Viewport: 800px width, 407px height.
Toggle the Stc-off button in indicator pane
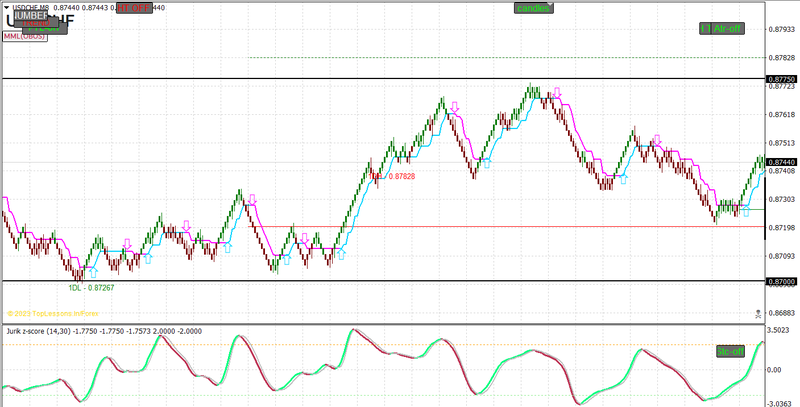(x=730, y=351)
